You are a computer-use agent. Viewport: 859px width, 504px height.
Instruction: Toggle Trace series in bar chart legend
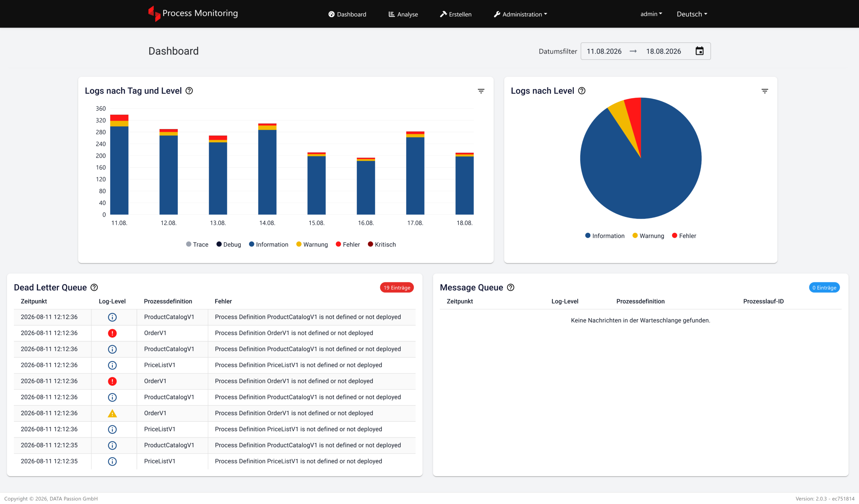(197, 245)
